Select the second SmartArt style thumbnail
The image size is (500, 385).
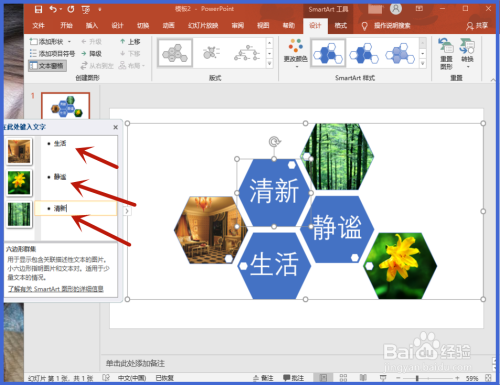[364, 53]
